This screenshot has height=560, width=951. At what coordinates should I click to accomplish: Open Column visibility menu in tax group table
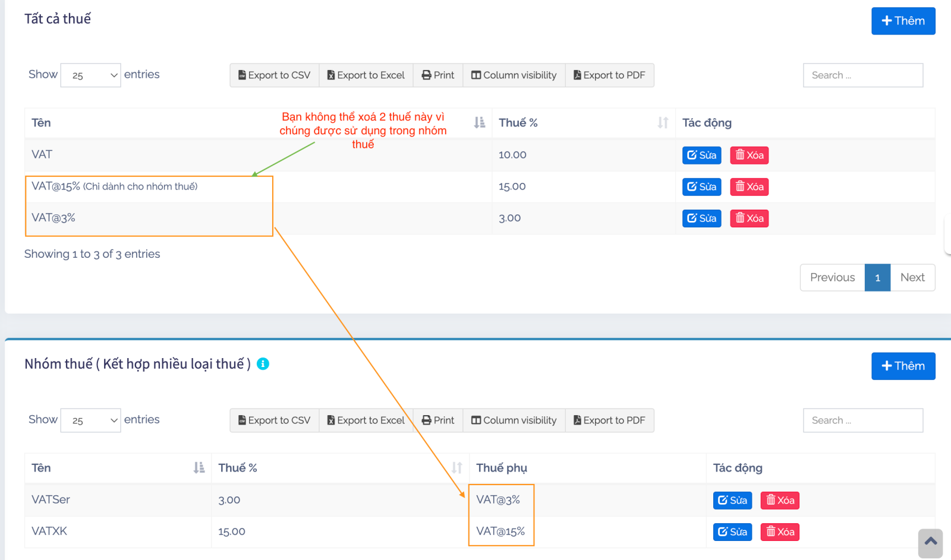[514, 420]
